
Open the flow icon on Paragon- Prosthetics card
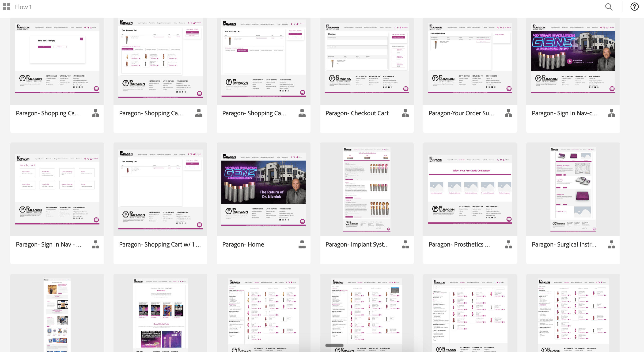click(508, 245)
